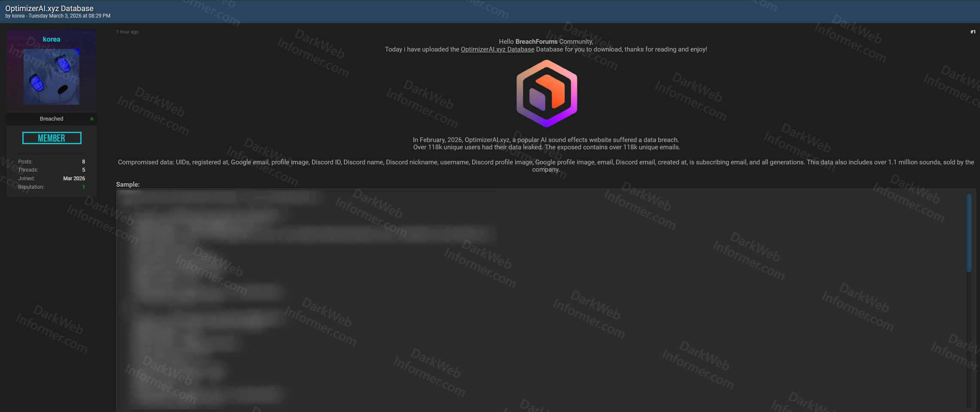
Task: Open the OptimizerAI.xyz Database hyperlink
Action: 497,49
